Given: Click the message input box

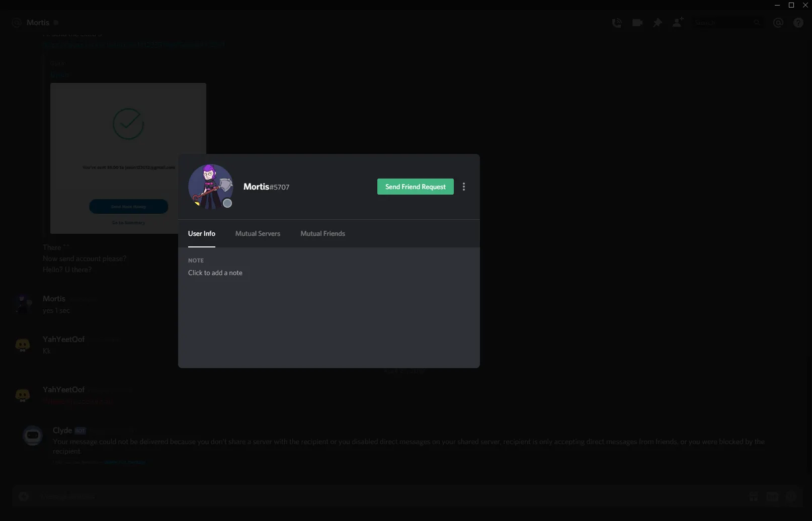Looking at the screenshot, I should (352, 496).
